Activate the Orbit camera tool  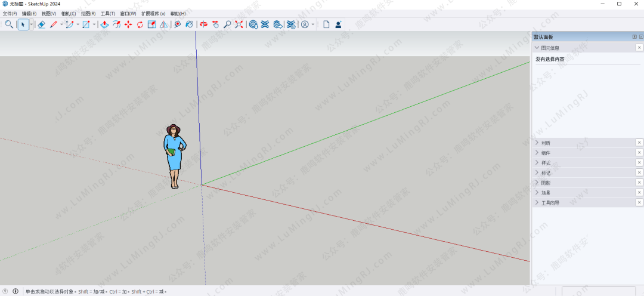(x=203, y=24)
